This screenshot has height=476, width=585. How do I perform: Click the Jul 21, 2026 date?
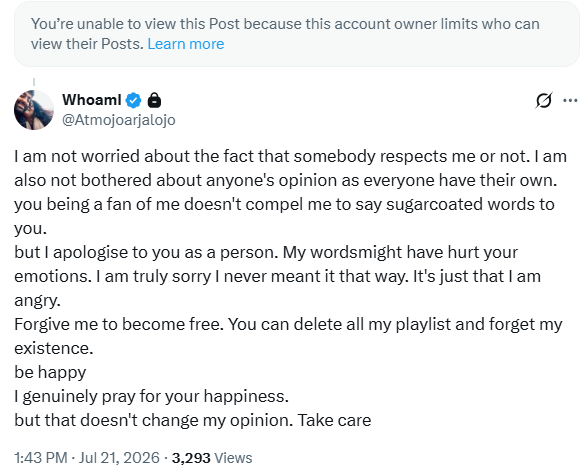(119, 458)
